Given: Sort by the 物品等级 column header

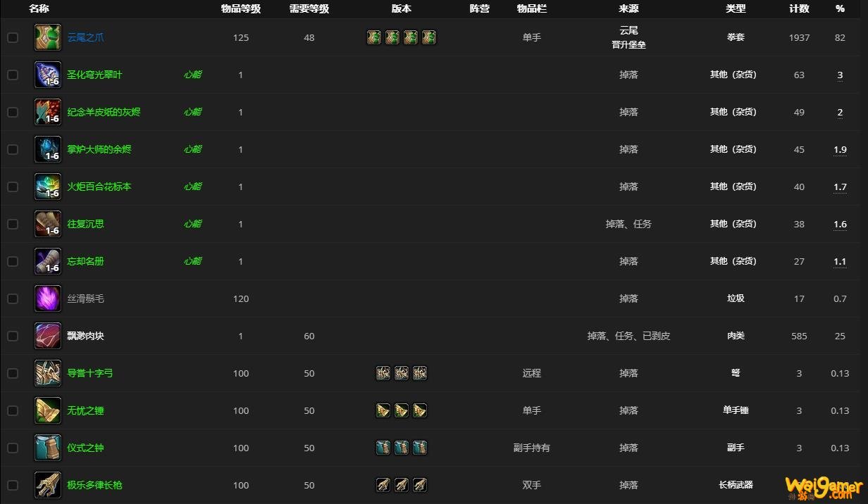Looking at the screenshot, I should coord(241,9).
